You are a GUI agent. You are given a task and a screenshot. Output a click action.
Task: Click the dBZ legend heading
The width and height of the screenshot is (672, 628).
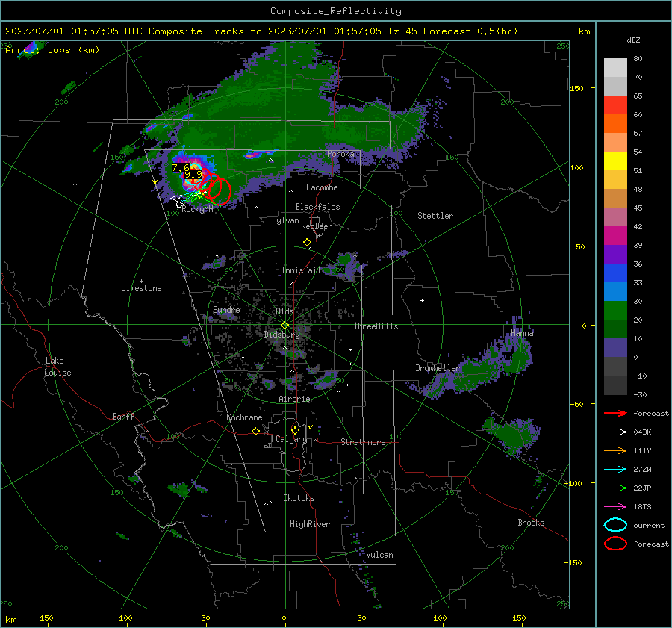tap(633, 40)
